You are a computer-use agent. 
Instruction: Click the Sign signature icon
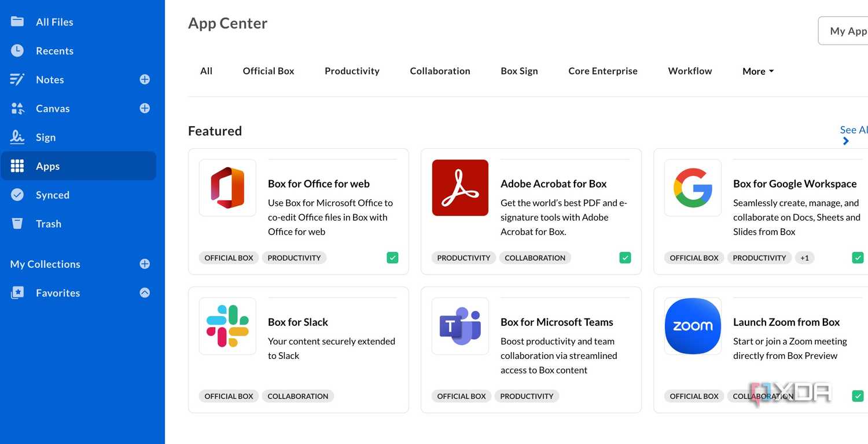(x=17, y=137)
